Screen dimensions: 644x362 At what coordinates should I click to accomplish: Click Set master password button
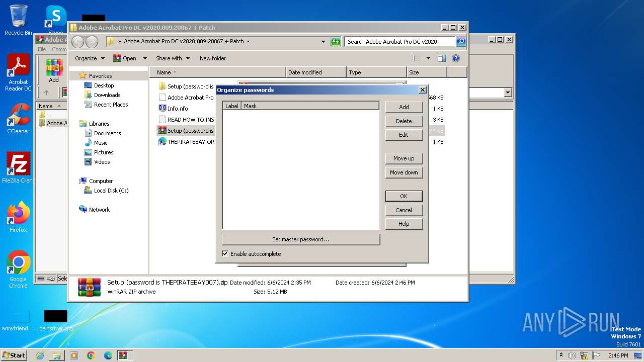(301, 239)
